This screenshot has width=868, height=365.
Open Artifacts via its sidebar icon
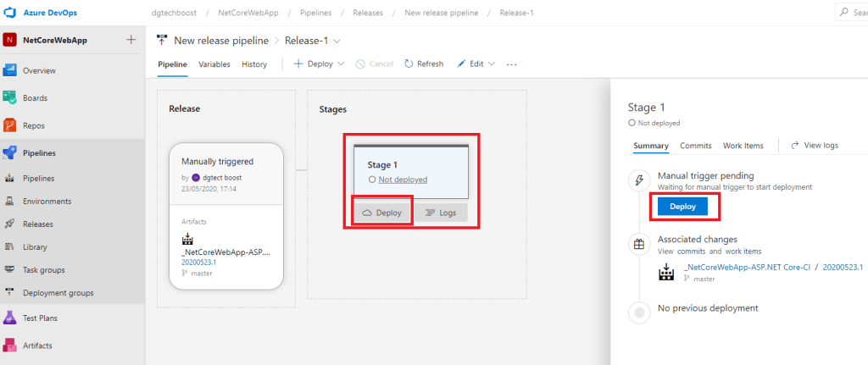click(11, 346)
